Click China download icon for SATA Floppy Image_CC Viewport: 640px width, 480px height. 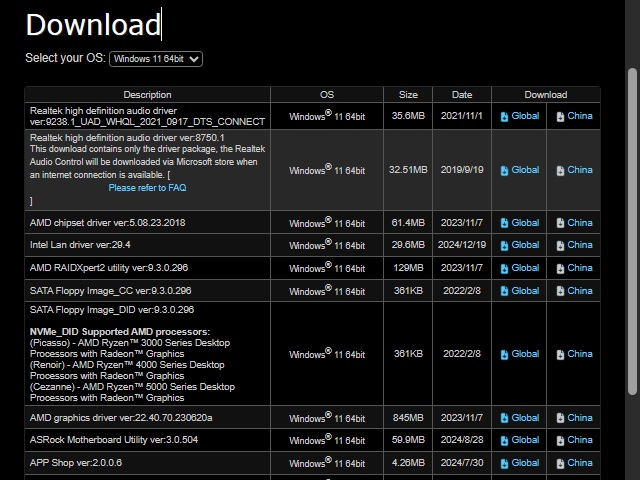[x=560, y=291]
